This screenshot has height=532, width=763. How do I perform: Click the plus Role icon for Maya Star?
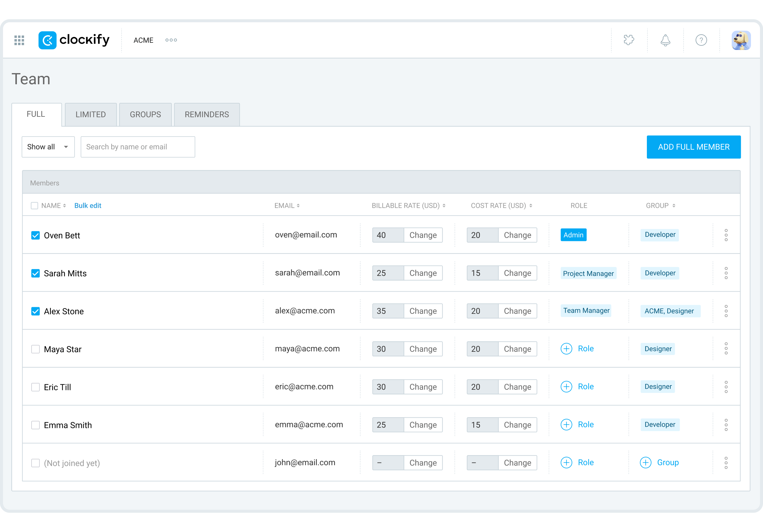[x=566, y=348]
